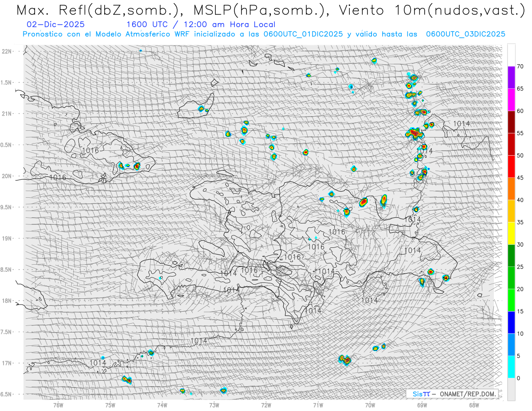
Task: Click the '18N' latitude axis label
Action: [7, 301]
